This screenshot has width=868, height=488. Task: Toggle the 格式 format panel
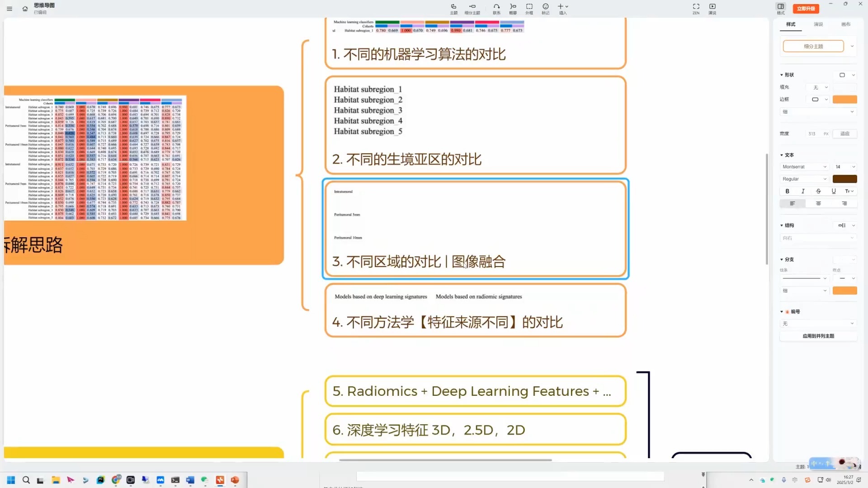781,9
